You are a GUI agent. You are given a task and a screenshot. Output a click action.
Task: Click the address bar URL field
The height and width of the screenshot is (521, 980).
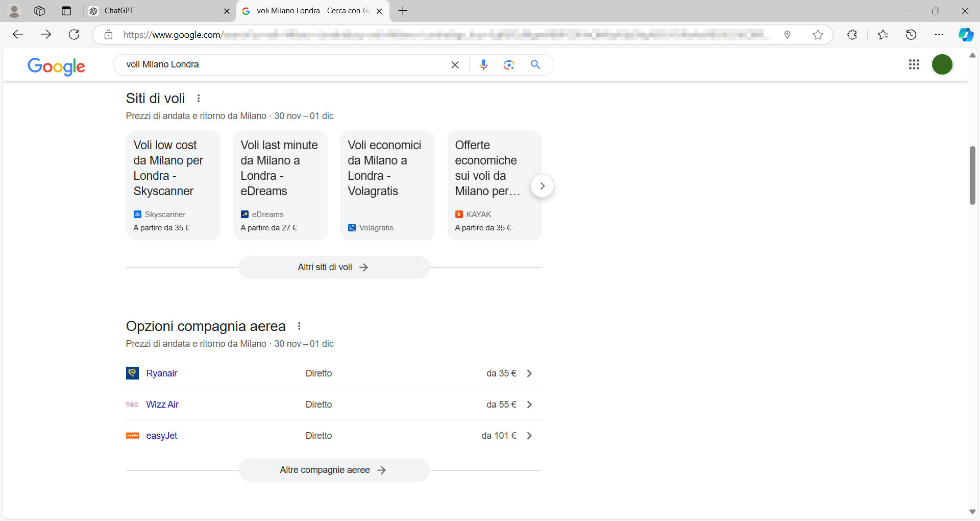tap(444, 34)
